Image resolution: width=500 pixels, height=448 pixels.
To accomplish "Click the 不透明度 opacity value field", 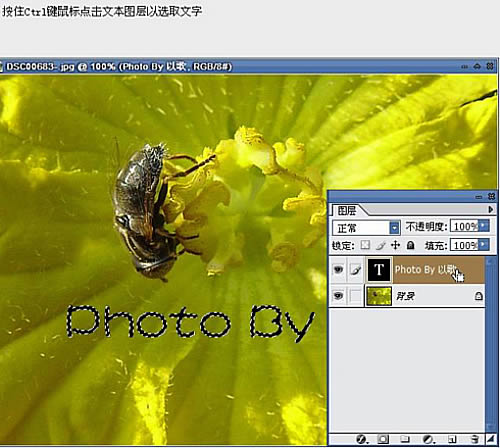I will [x=464, y=226].
